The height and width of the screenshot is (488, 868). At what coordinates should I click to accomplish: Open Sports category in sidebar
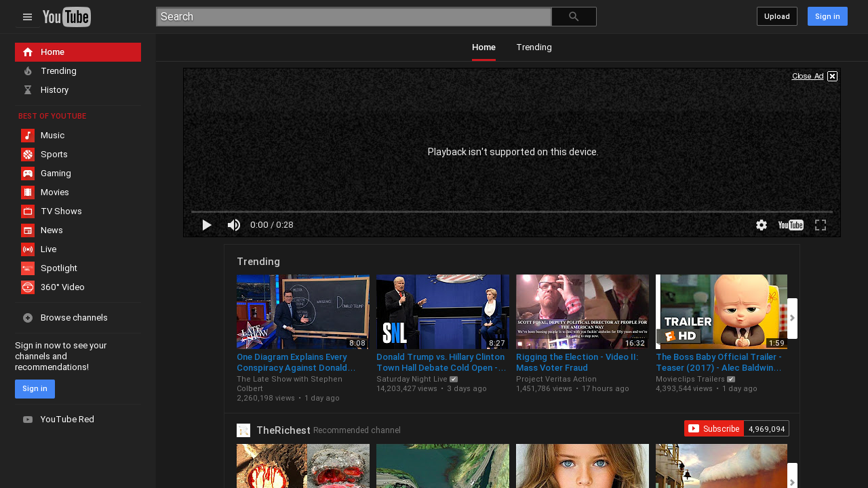tap(78, 155)
